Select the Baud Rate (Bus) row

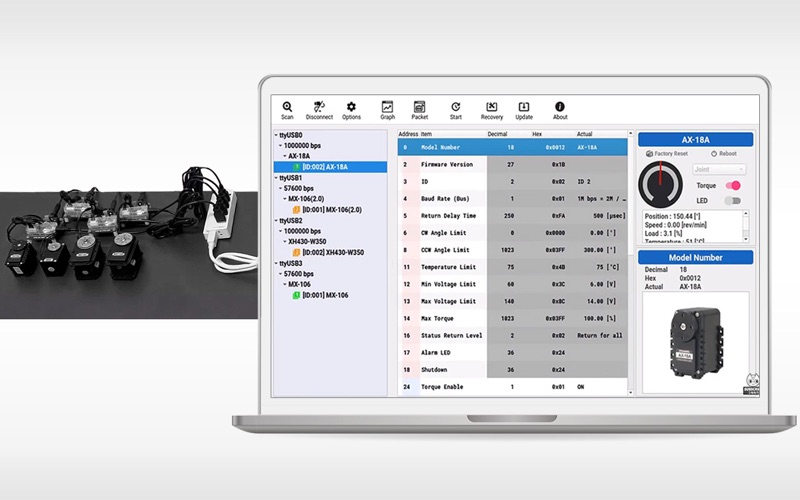point(512,198)
